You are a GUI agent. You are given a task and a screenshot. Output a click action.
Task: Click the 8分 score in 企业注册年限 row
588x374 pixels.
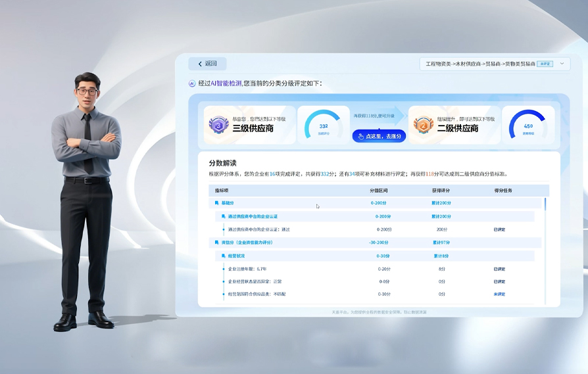pyautogui.click(x=442, y=269)
